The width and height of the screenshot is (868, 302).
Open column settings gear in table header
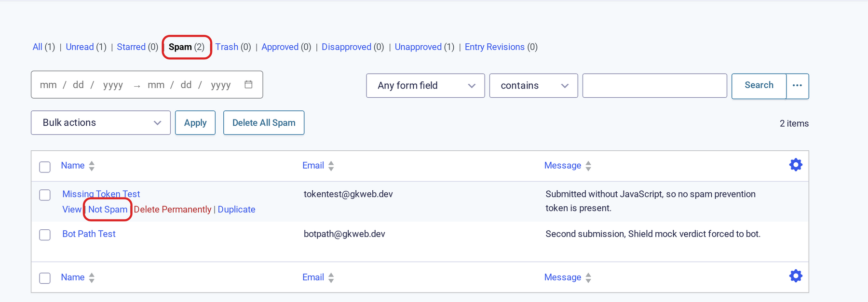pyautogui.click(x=796, y=165)
